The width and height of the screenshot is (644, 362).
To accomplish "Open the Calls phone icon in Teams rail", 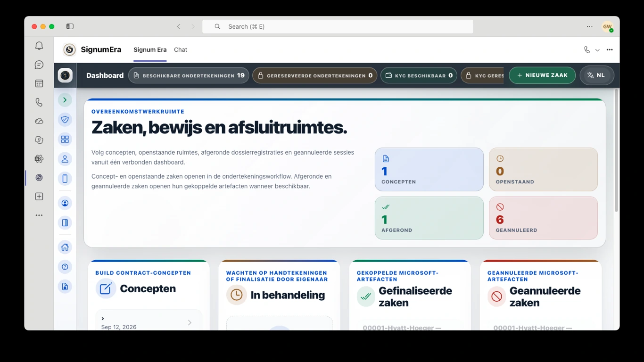I will (x=39, y=102).
